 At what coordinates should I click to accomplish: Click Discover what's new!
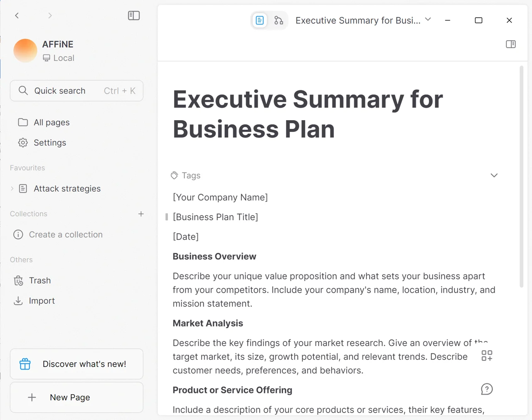pos(76,364)
